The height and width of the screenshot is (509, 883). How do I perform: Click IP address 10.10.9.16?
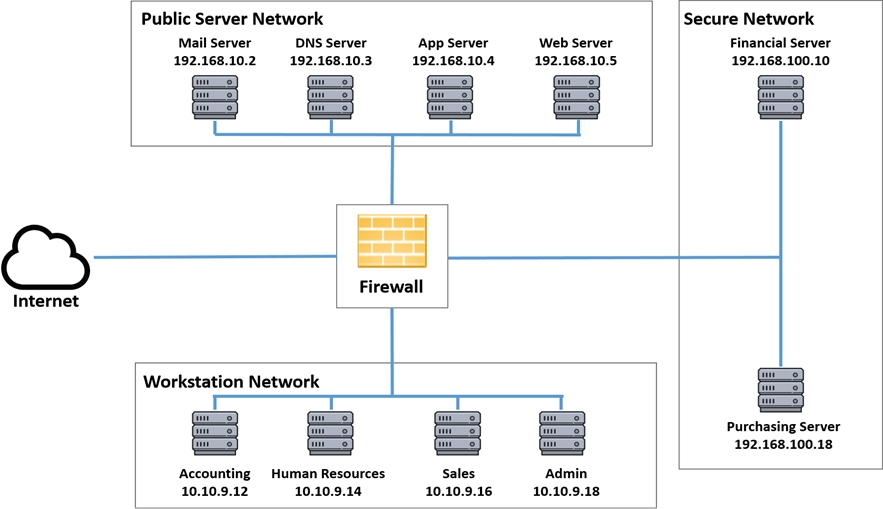tap(458, 491)
